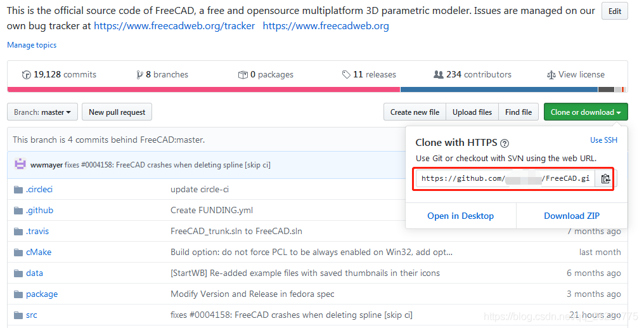Click the branches fork icon

coord(139,75)
